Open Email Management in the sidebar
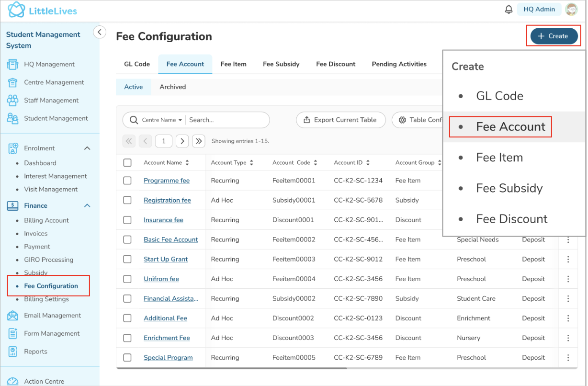The image size is (588, 386). coord(52,316)
